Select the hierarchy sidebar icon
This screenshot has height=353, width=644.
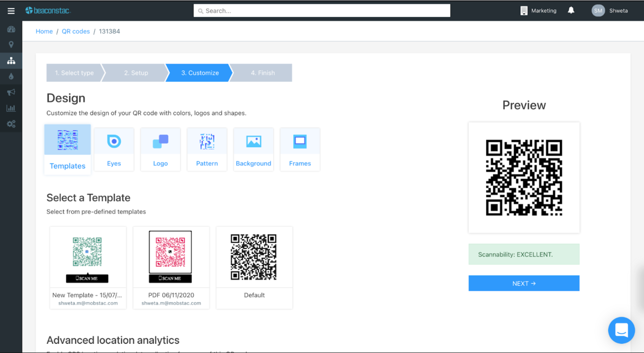click(x=11, y=61)
